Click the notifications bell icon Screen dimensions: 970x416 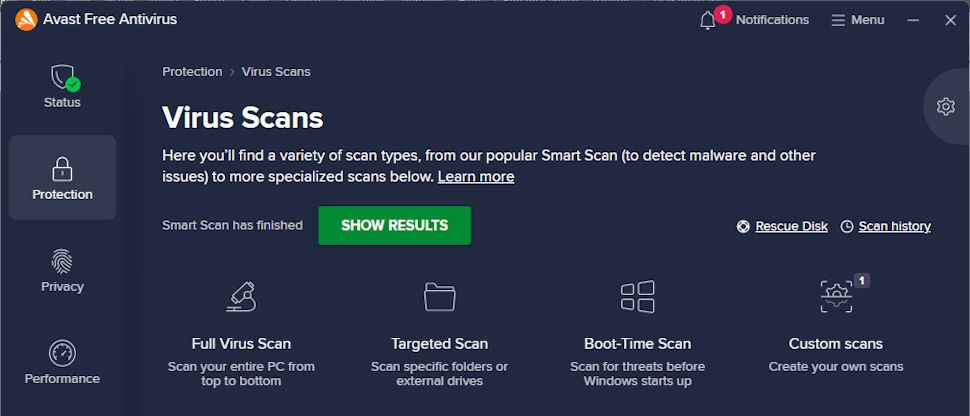click(709, 20)
